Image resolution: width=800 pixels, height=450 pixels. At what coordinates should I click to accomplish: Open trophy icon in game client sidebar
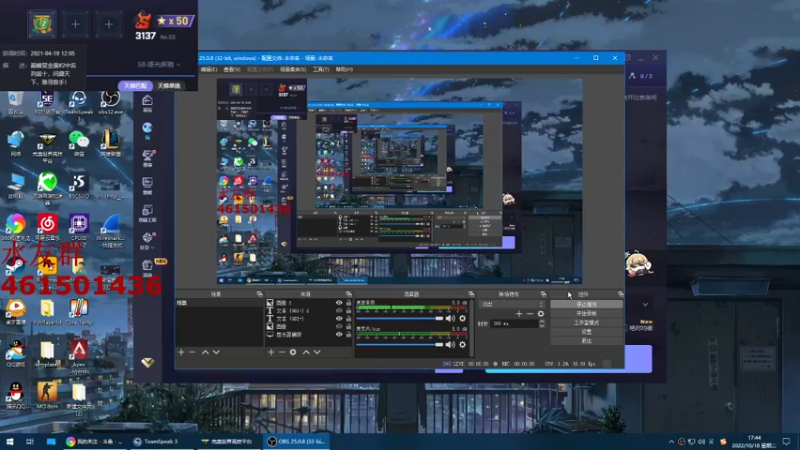[147, 158]
